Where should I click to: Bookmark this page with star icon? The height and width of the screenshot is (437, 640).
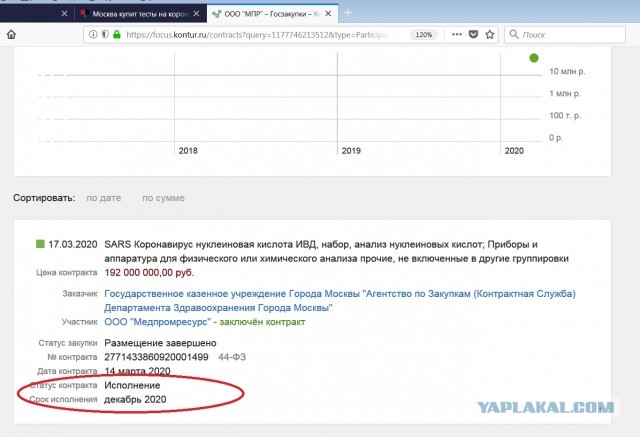coord(490,34)
